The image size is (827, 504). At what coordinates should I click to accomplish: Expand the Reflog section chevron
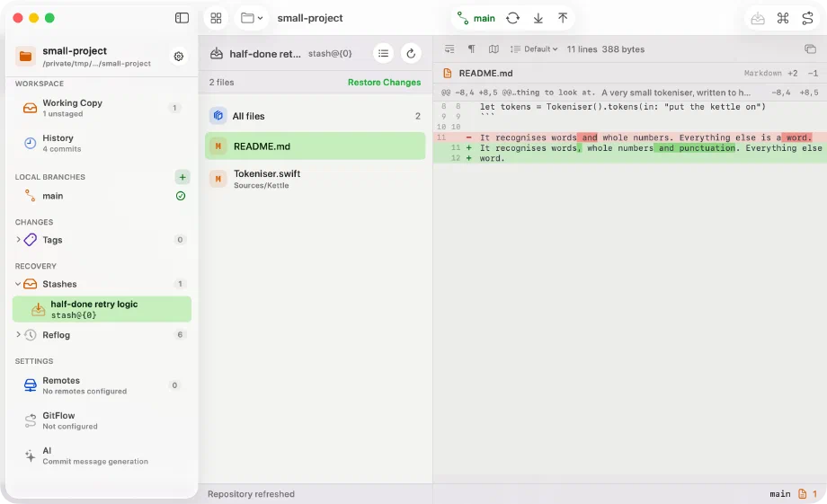(x=19, y=335)
